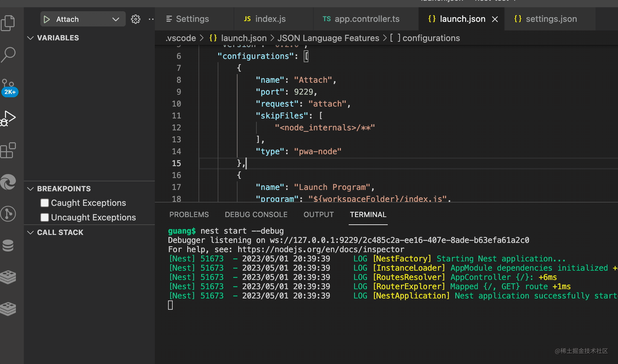Collapse the VARIABLES section

click(x=31, y=38)
